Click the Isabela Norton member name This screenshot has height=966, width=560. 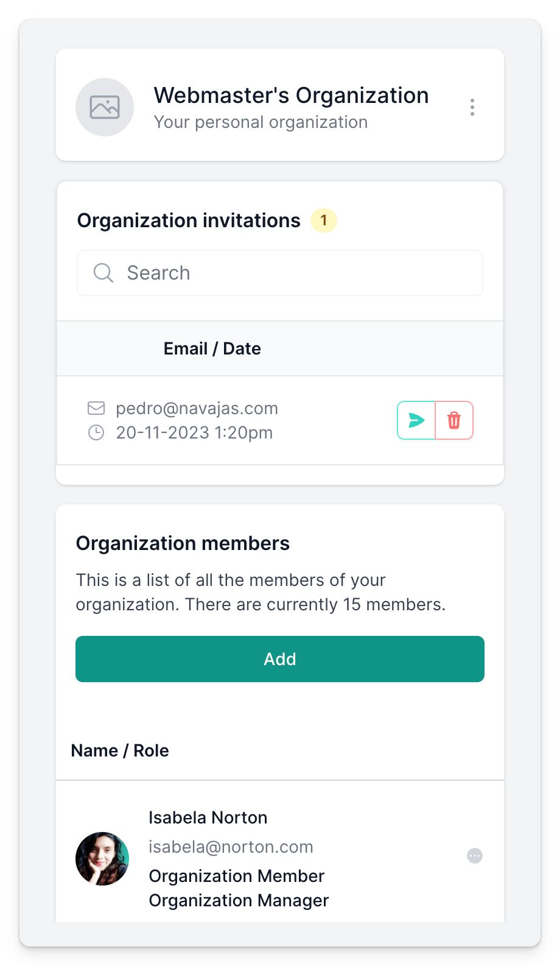coord(208,817)
